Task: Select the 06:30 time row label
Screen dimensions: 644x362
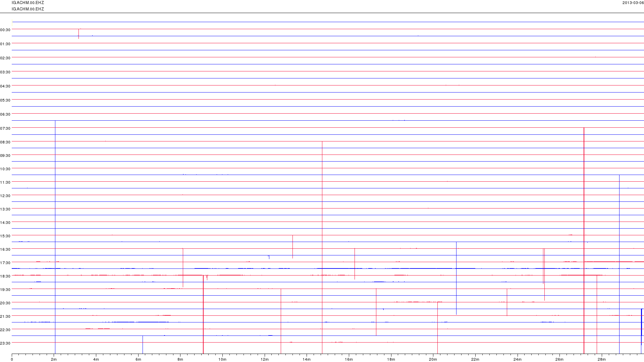Action: pyautogui.click(x=5, y=114)
